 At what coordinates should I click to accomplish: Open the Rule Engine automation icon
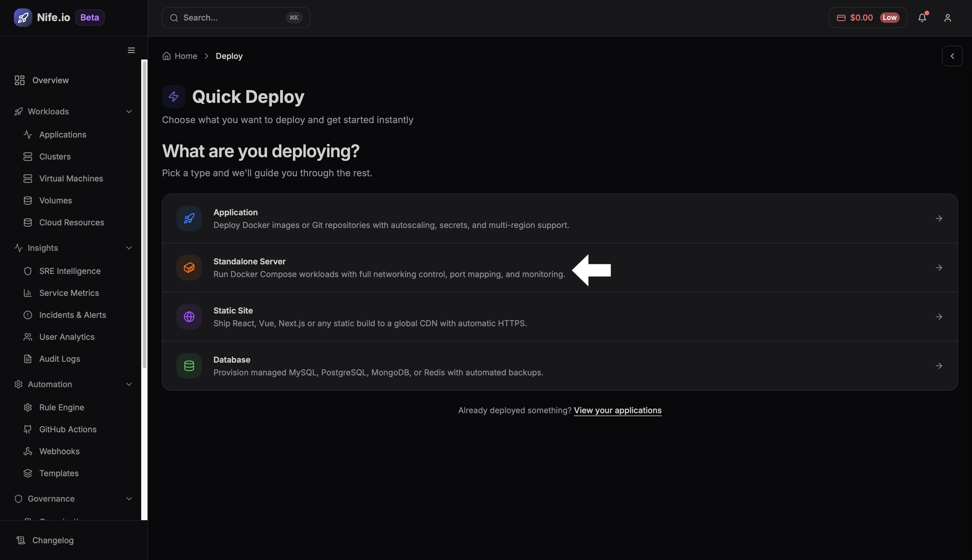pos(27,407)
